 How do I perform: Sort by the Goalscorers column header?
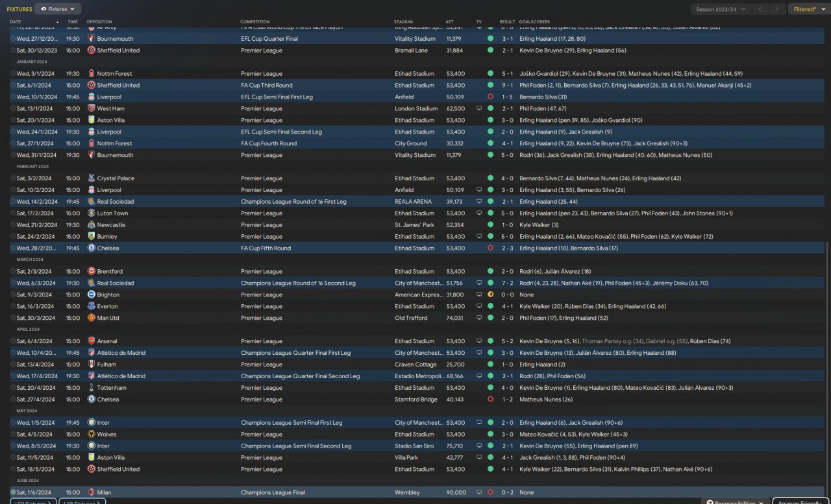pyautogui.click(x=534, y=22)
